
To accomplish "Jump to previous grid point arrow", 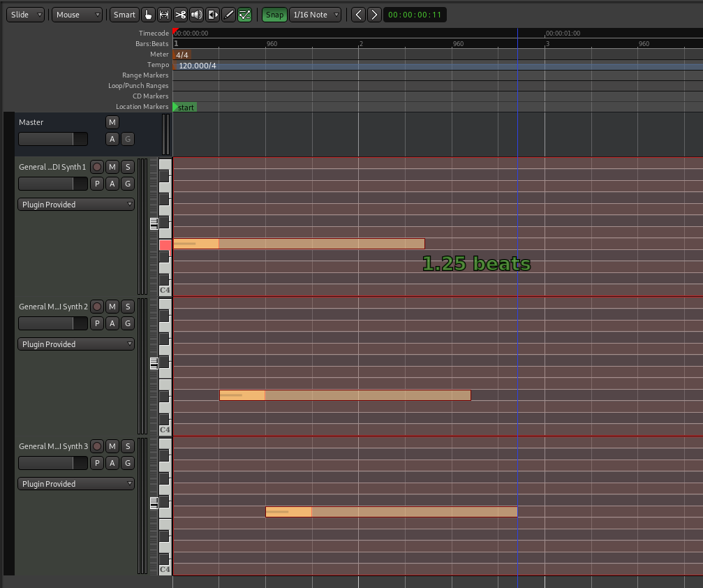I will 358,15.
